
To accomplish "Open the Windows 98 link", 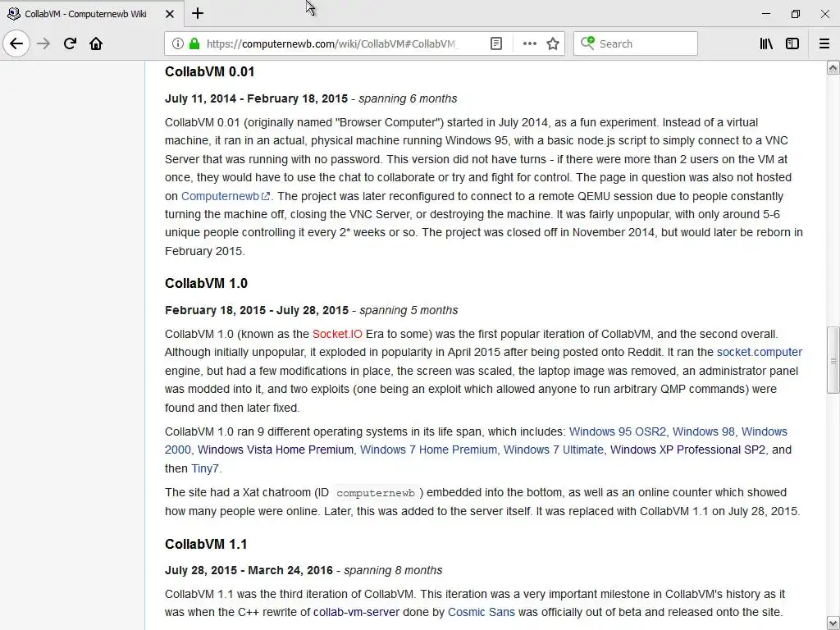I will pyautogui.click(x=703, y=431).
